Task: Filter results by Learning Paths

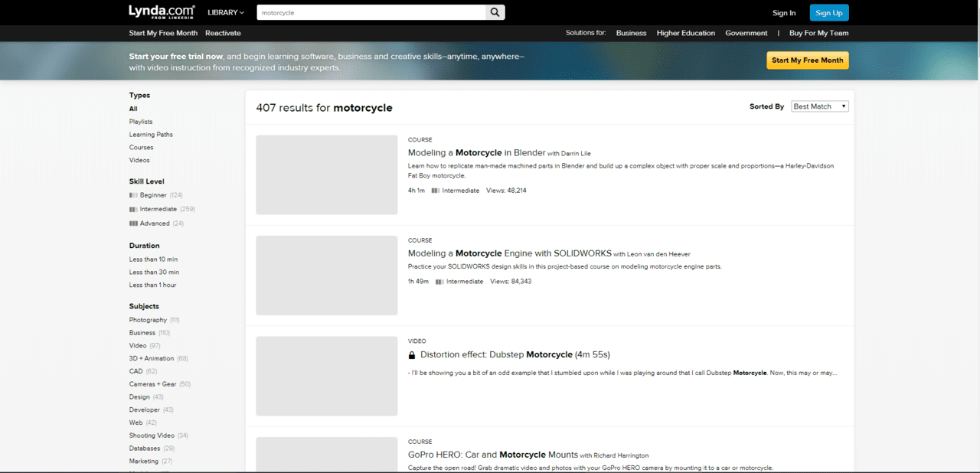Action: tap(151, 135)
